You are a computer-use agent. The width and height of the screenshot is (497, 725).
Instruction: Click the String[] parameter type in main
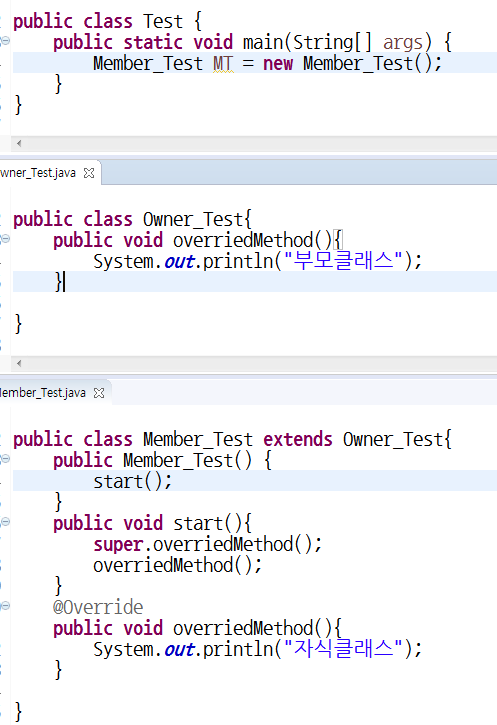pos(333,43)
